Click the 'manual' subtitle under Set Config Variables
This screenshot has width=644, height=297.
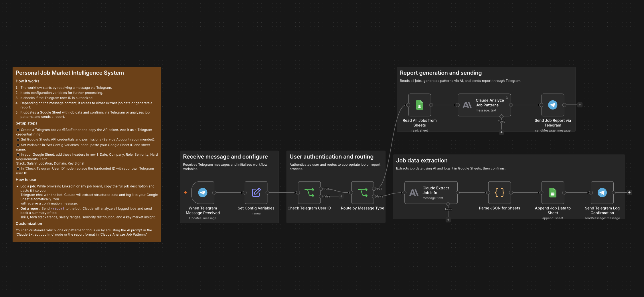coord(256,213)
